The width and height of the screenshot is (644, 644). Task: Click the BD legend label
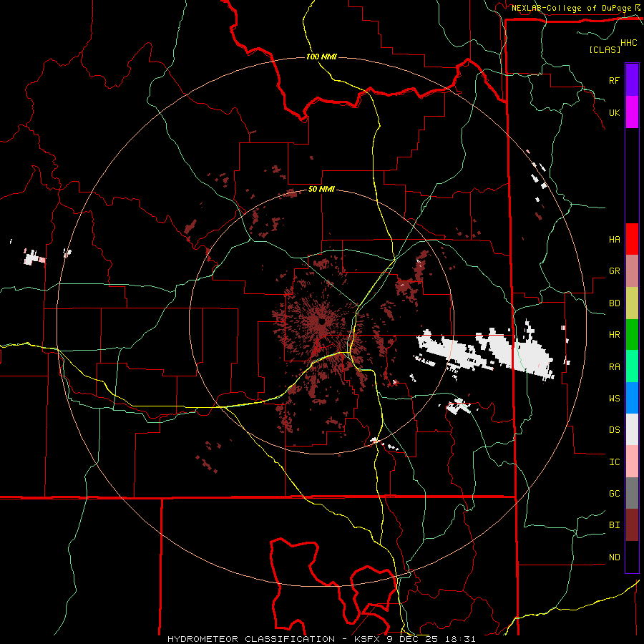click(x=615, y=303)
